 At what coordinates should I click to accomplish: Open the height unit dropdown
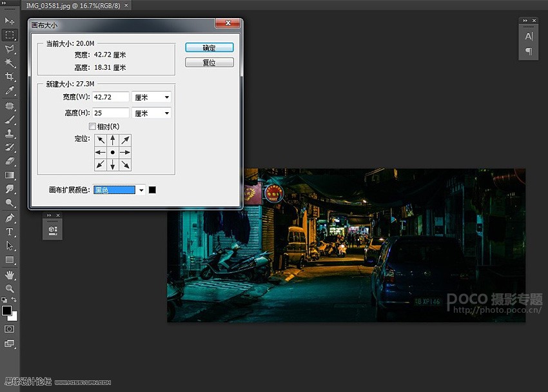click(152, 113)
